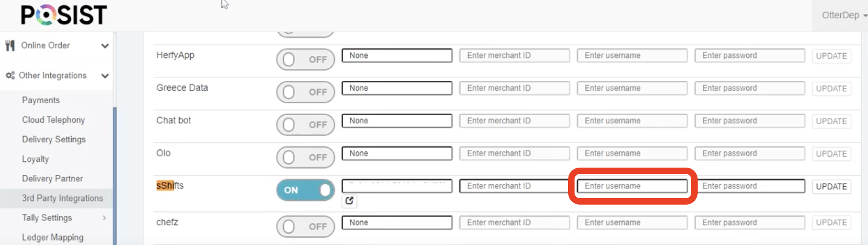This screenshot has width=868, height=245.
Task: Toggle HerfyApp integration switch
Action: (x=305, y=59)
